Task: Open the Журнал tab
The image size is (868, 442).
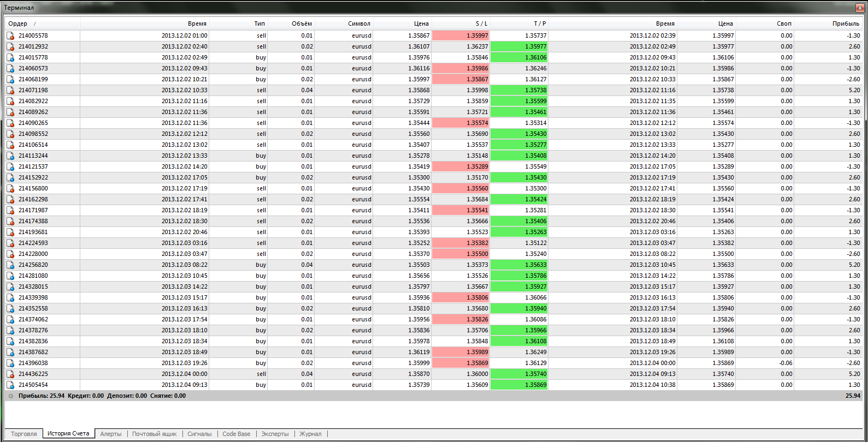Action: 310,434
